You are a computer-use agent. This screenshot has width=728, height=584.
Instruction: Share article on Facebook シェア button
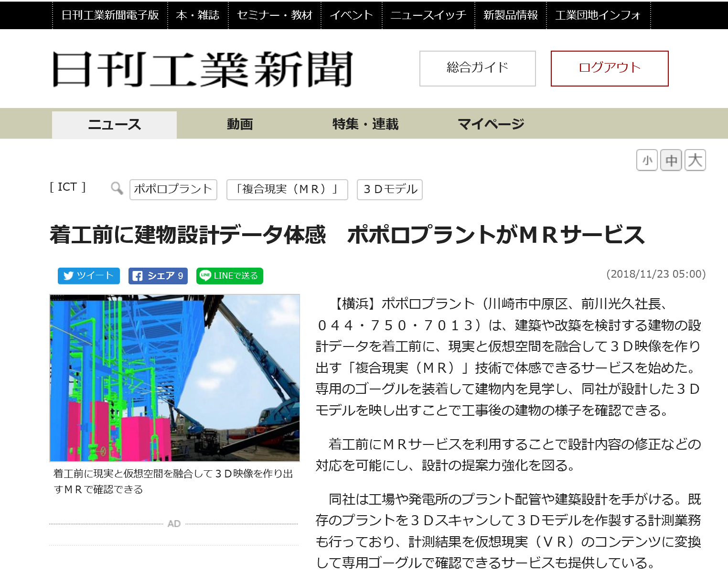158,276
